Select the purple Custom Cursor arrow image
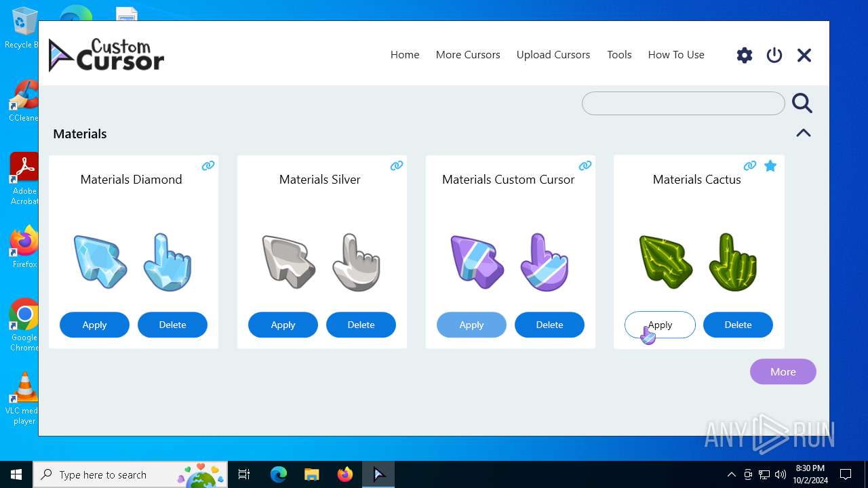The image size is (868, 488). coord(477,262)
